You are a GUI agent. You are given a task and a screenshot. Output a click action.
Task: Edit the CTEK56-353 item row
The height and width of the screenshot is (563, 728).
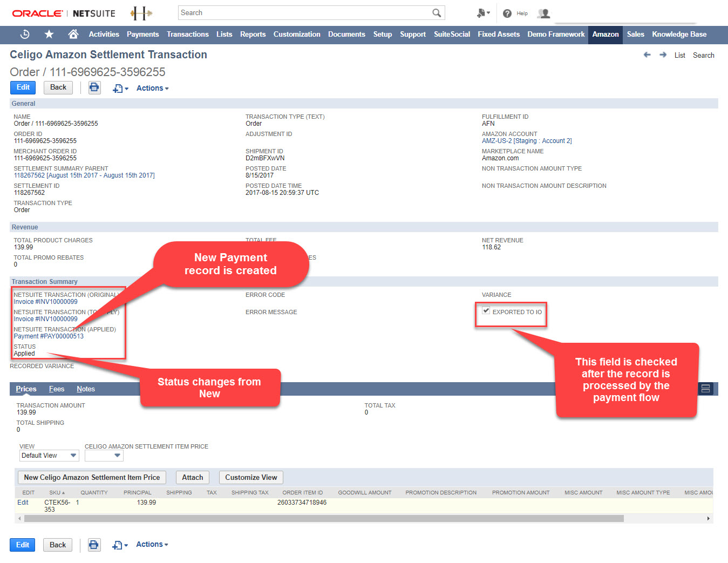pyautogui.click(x=23, y=503)
